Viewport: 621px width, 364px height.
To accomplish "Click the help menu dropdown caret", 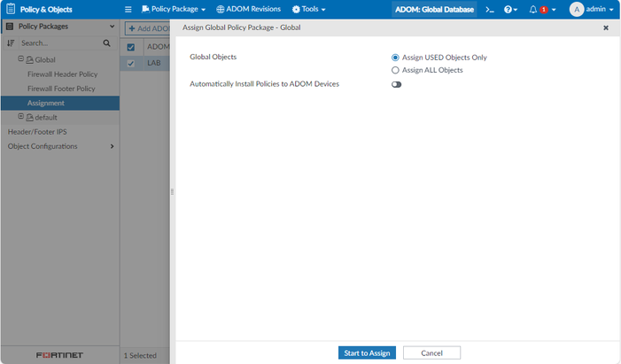I will [516, 10].
